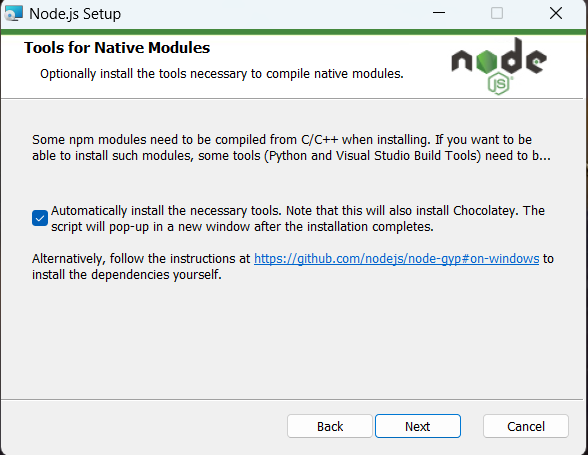Open the node-gyp on-windows GitHub link
The width and height of the screenshot is (588, 455).
point(396,259)
